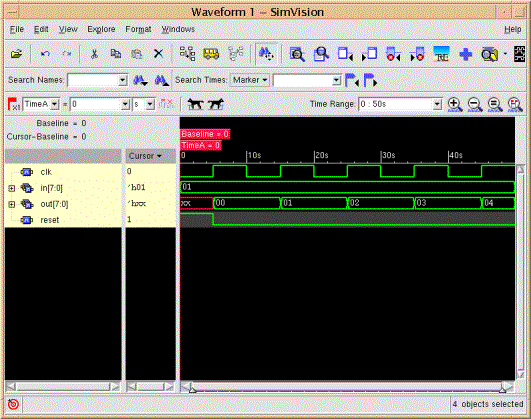Open the File menu

[17, 29]
